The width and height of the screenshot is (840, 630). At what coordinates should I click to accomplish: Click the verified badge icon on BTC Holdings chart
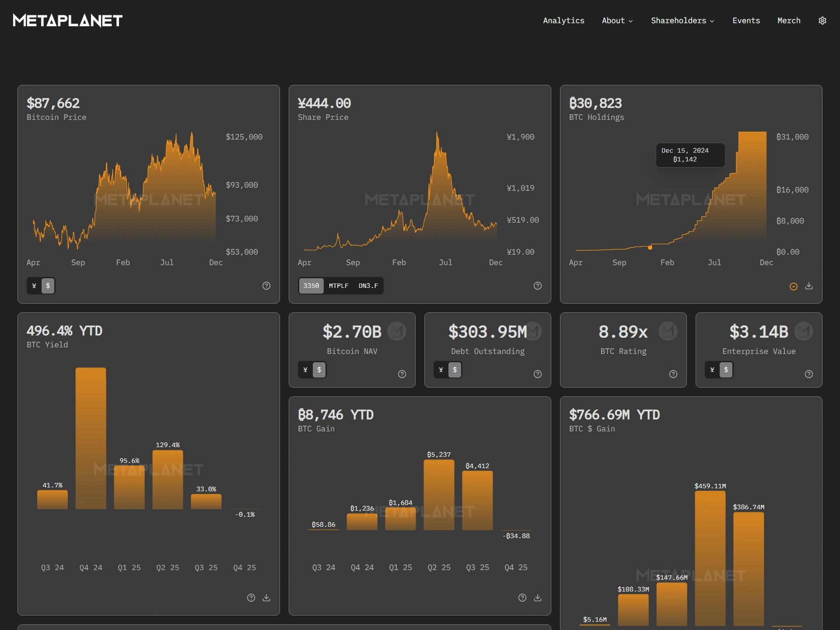coord(793,286)
